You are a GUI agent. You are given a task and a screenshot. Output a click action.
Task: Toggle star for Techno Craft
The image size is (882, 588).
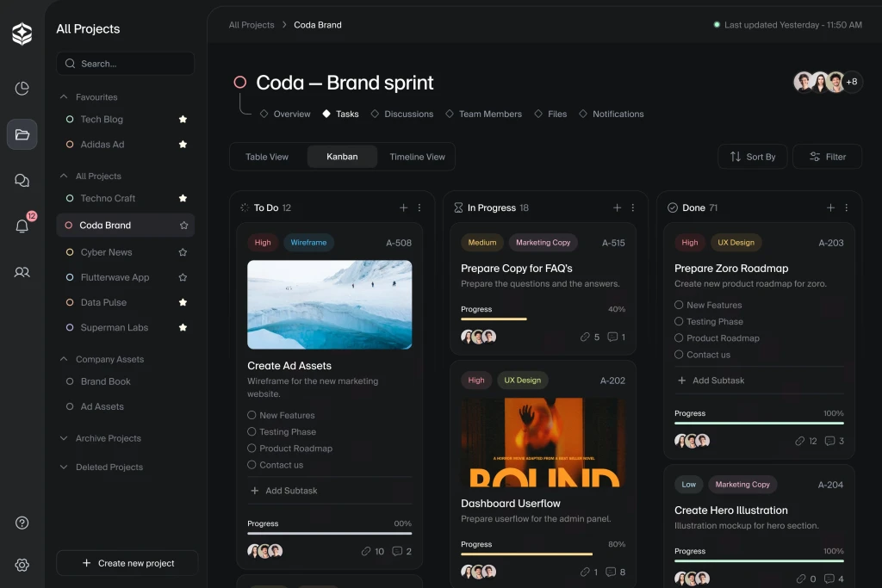(183, 198)
